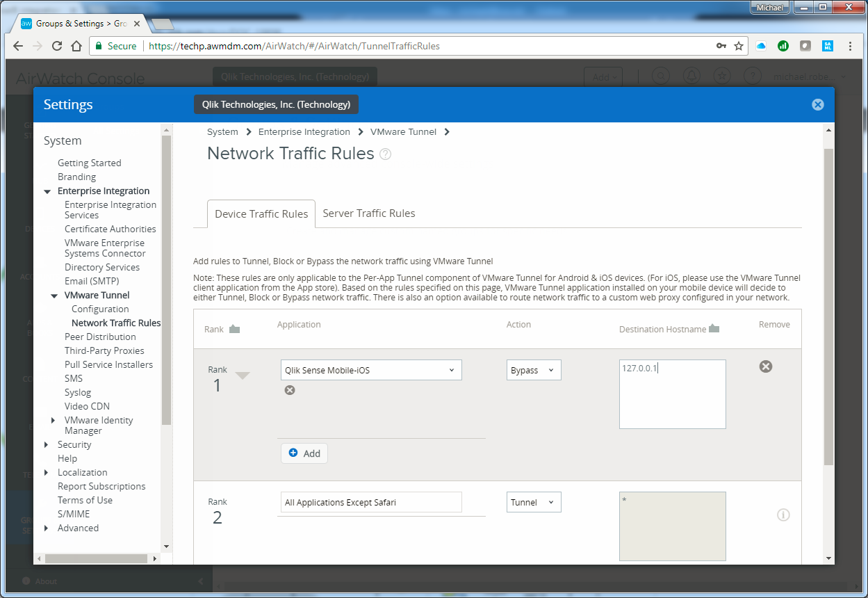Expand the Advanced section in sidebar
The height and width of the screenshot is (598, 868).
[47, 528]
